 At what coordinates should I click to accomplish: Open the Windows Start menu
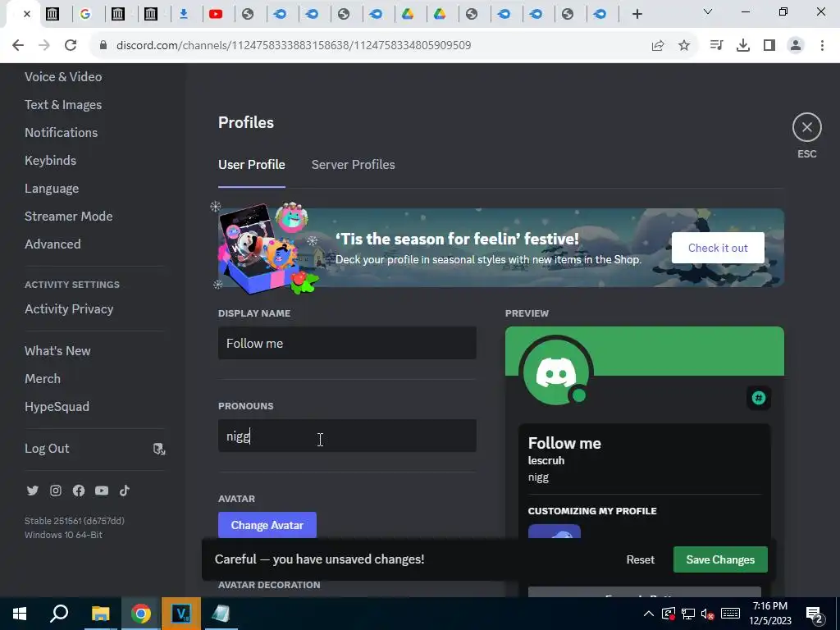[x=20, y=614]
